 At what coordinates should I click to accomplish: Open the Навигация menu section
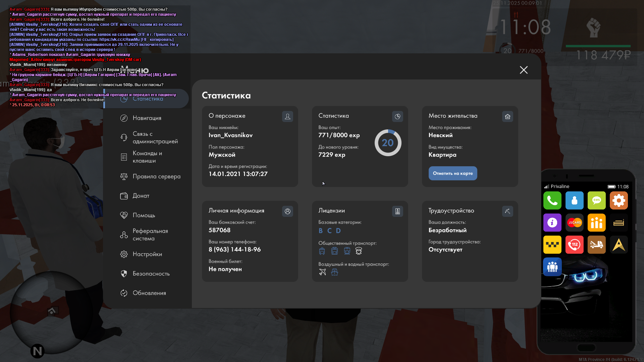(x=147, y=118)
